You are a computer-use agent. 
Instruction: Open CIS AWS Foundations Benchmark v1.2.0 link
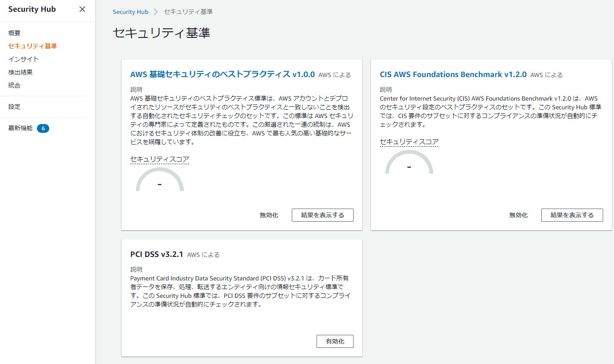coord(453,74)
